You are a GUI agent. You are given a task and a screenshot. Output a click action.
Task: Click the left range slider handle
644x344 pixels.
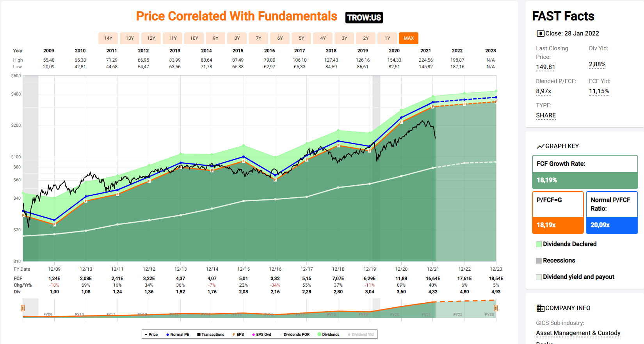(x=23, y=308)
